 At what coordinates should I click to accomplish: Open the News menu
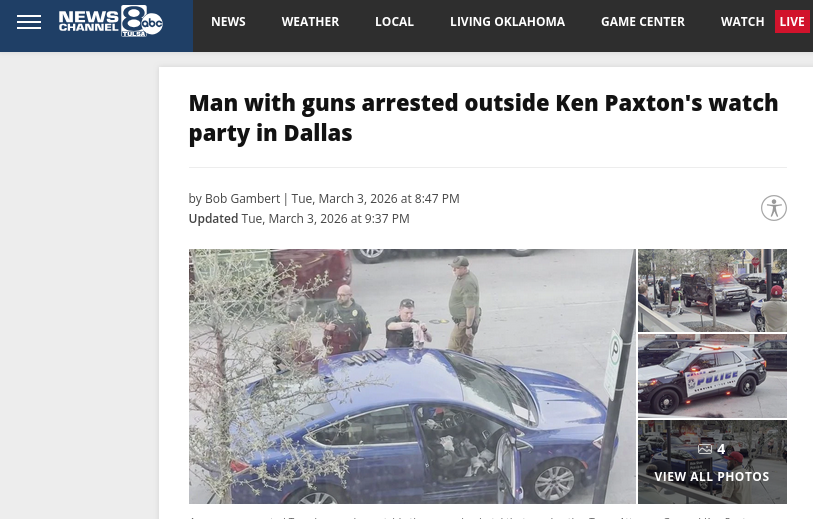pos(228,22)
